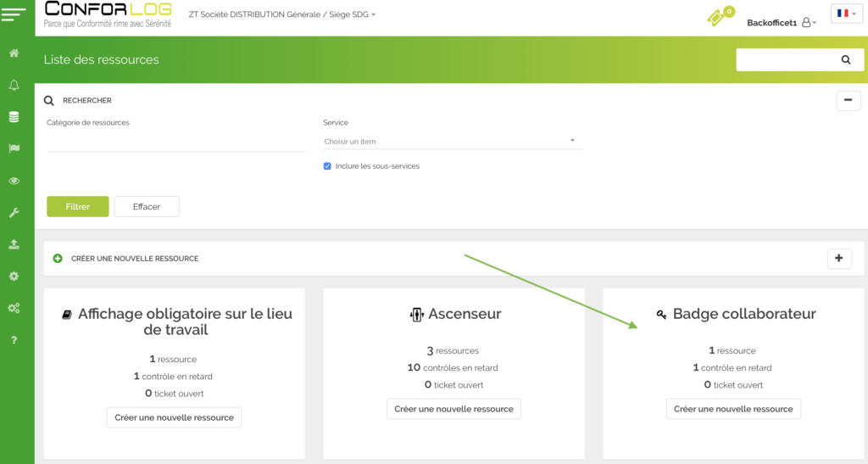Click the green Filtrer button
The image size is (868, 464).
click(x=77, y=207)
